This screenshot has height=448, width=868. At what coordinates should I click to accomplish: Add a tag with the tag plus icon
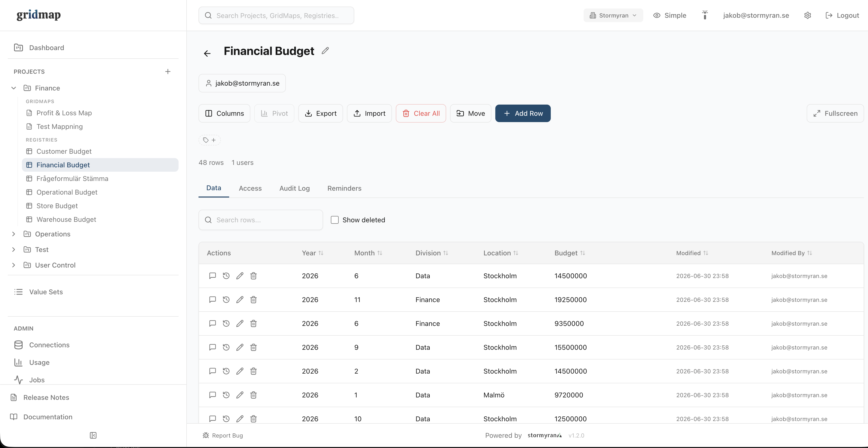210,140
